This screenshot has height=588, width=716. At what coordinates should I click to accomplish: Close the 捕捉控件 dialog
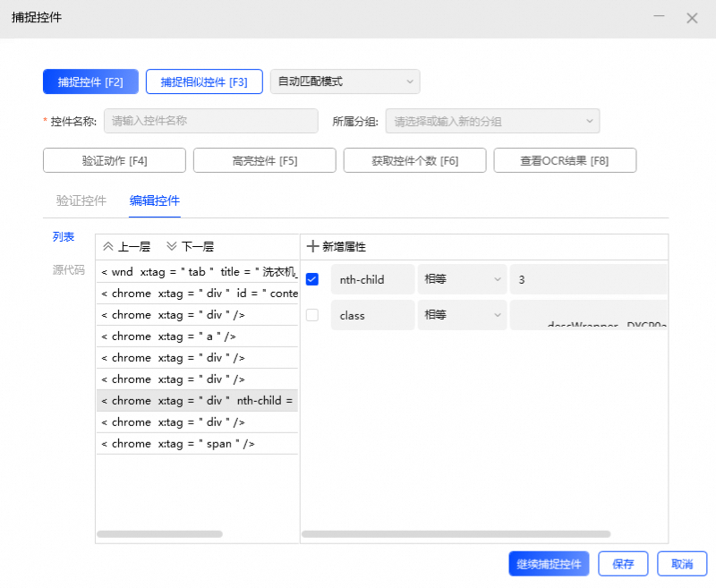tap(692, 18)
